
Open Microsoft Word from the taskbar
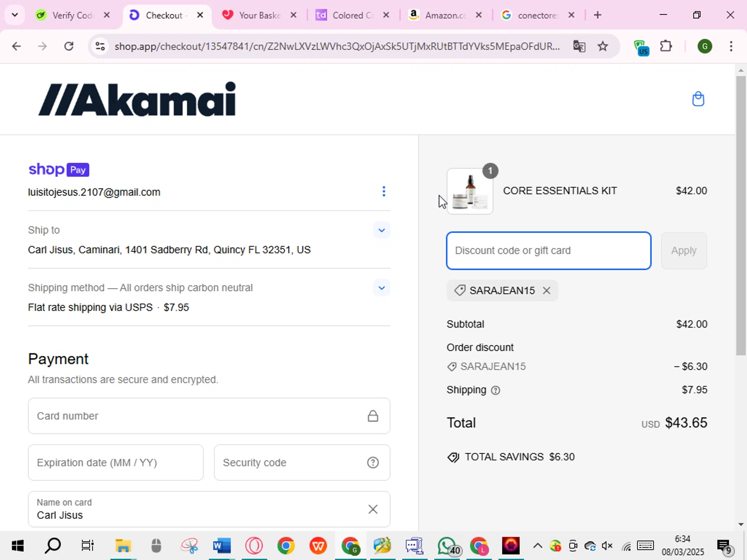click(222, 546)
